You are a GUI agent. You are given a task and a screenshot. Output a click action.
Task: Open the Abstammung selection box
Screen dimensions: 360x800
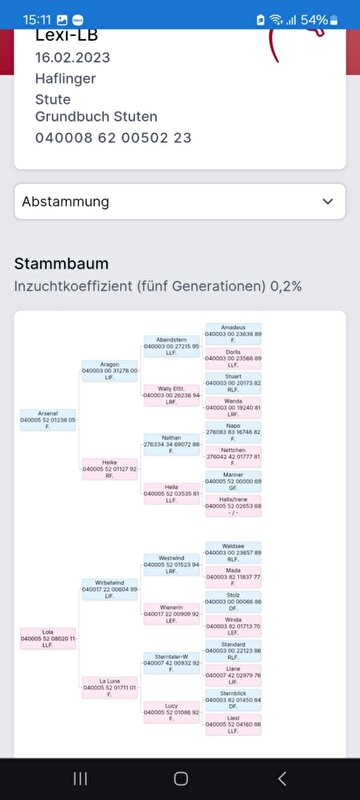click(180, 202)
